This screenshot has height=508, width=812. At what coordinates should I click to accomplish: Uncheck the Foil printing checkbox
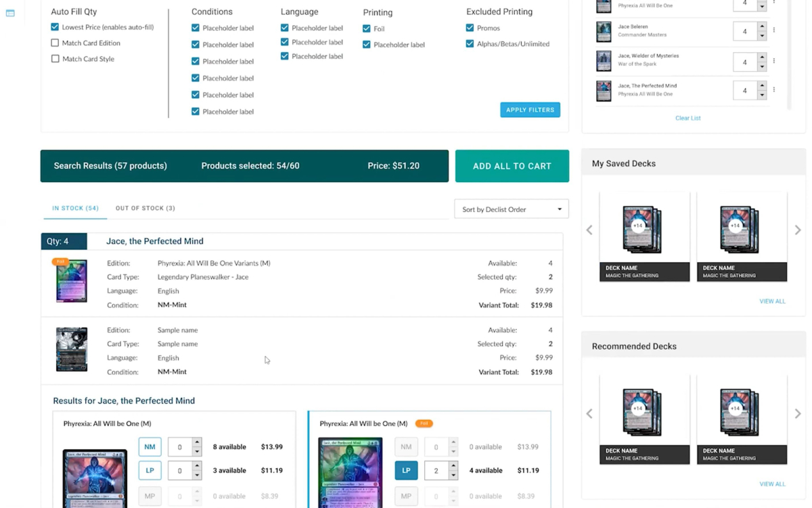pyautogui.click(x=366, y=28)
